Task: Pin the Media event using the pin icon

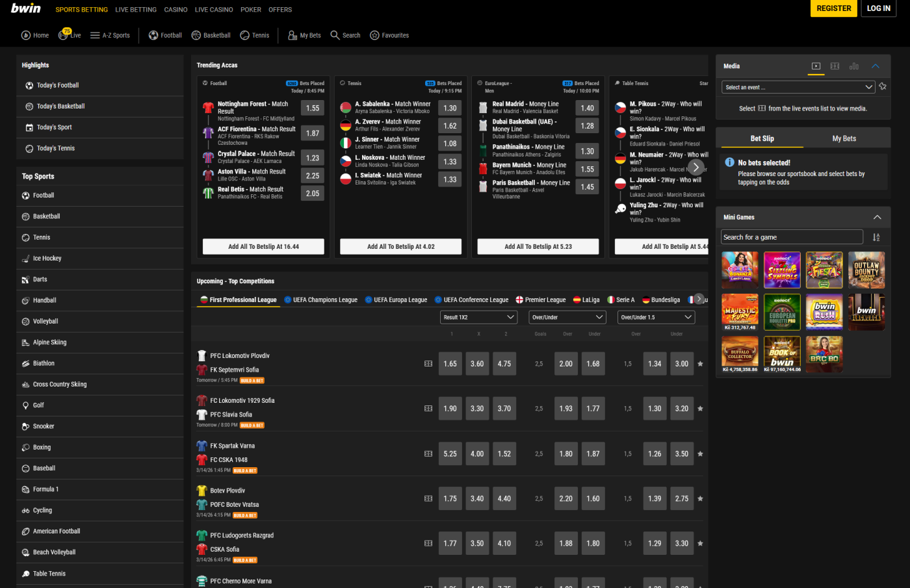Action: [883, 86]
